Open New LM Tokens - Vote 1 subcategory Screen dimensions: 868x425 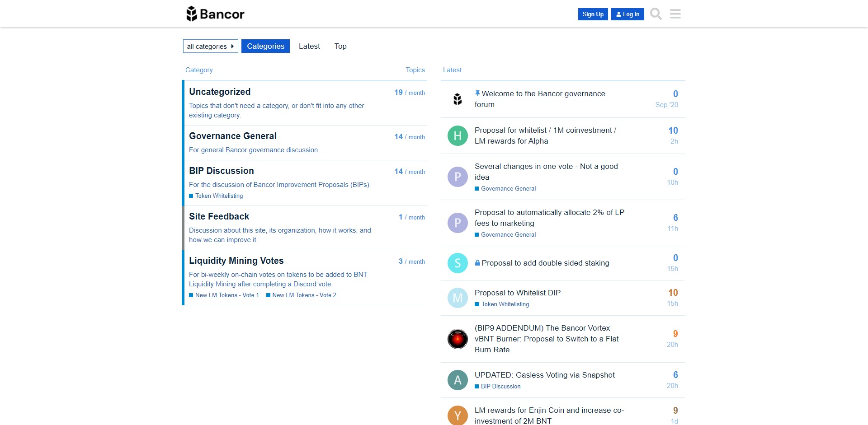[x=224, y=295]
